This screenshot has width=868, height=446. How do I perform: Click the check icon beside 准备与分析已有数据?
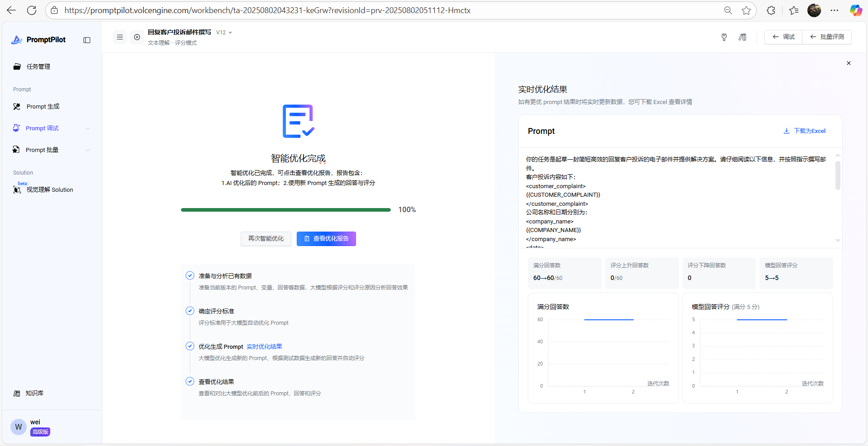[190, 275]
